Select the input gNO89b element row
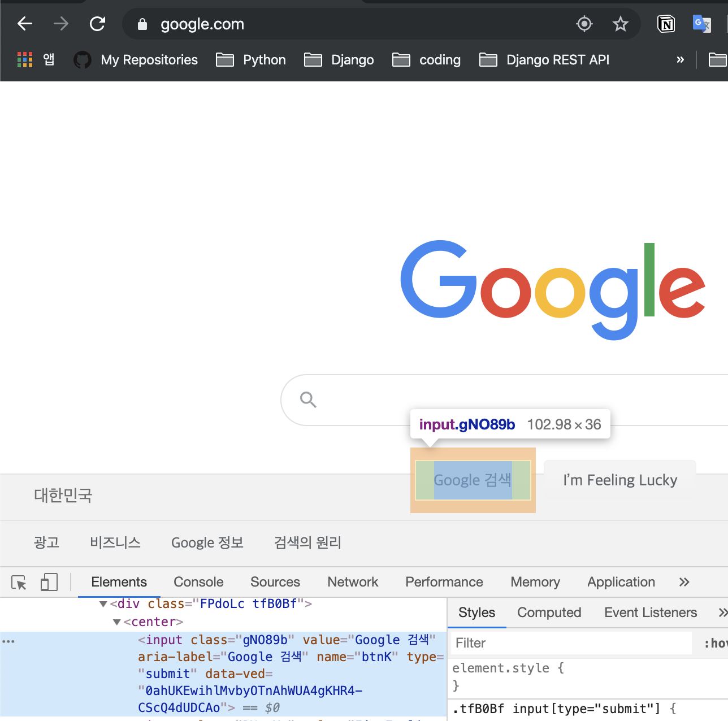The image size is (728, 721). (223, 674)
